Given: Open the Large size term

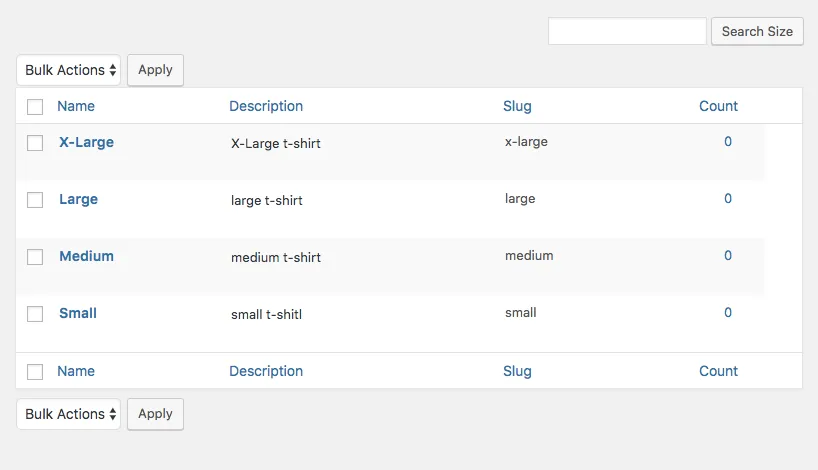Looking at the screenshot, I should pyautogui.click(x=78, y=199).
